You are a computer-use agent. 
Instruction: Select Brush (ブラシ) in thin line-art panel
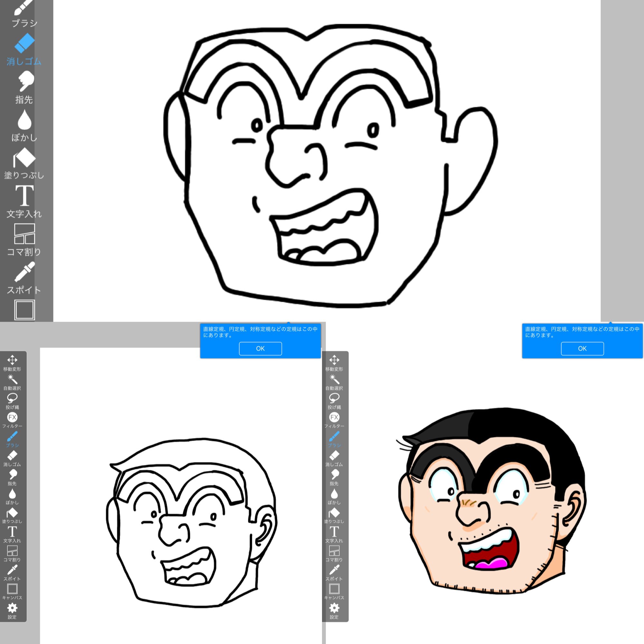(12, 439)
